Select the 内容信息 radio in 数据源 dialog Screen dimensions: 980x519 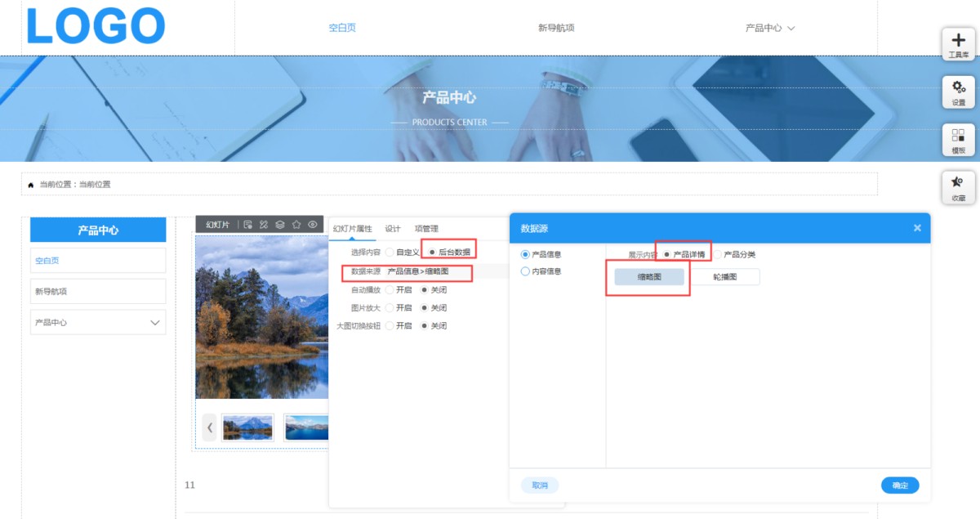tap(525, 271)
